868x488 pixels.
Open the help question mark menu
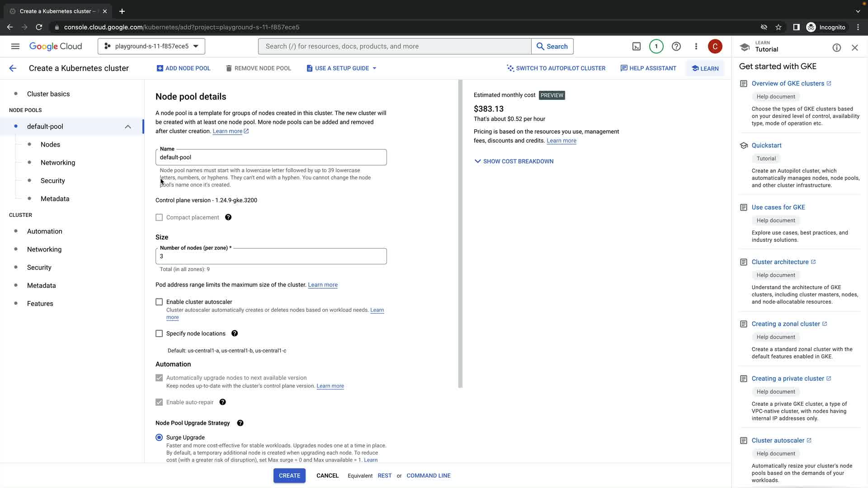(x=676, y=46)
